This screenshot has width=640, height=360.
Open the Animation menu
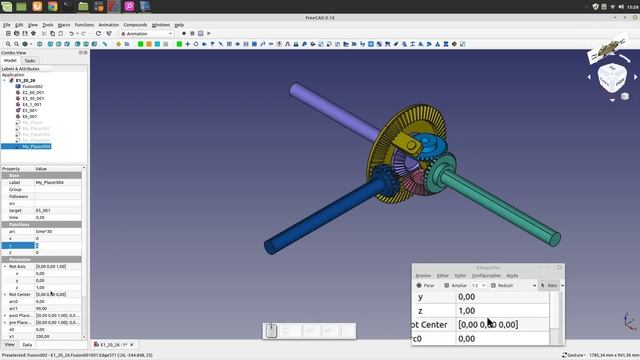point(109,25)
